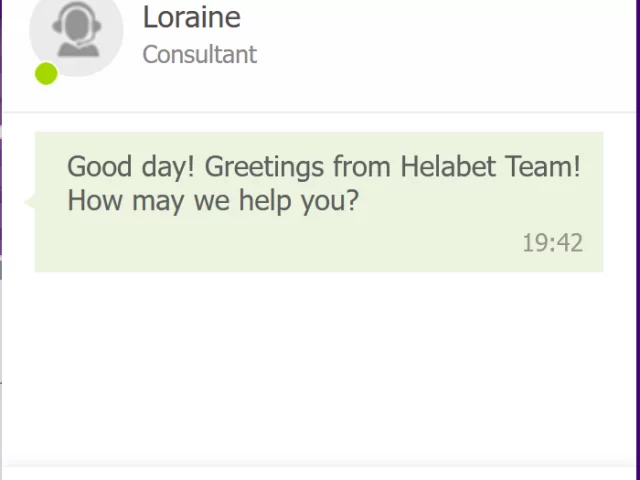The width and height of the screenshot is (640, 480).
Task: Click the header divider line under Consultant
Action: tap(319, 111)
